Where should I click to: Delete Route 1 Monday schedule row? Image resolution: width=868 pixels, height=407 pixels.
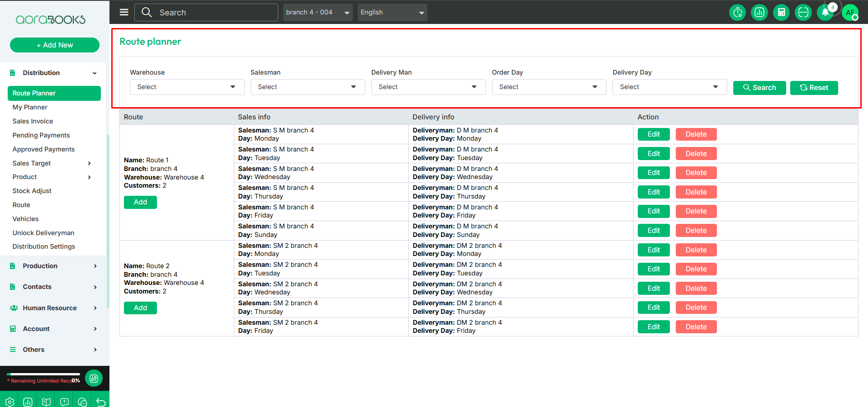(696, 134)
